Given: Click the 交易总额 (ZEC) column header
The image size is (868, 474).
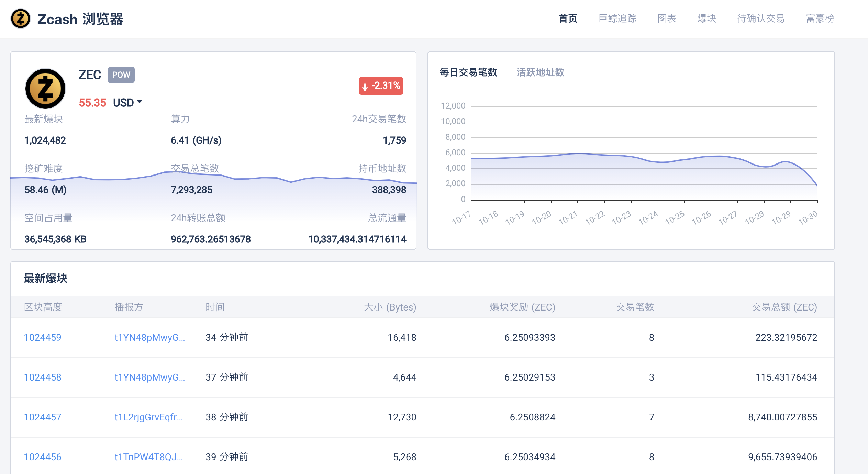Looking at the screenshot, I should [784, 307].
